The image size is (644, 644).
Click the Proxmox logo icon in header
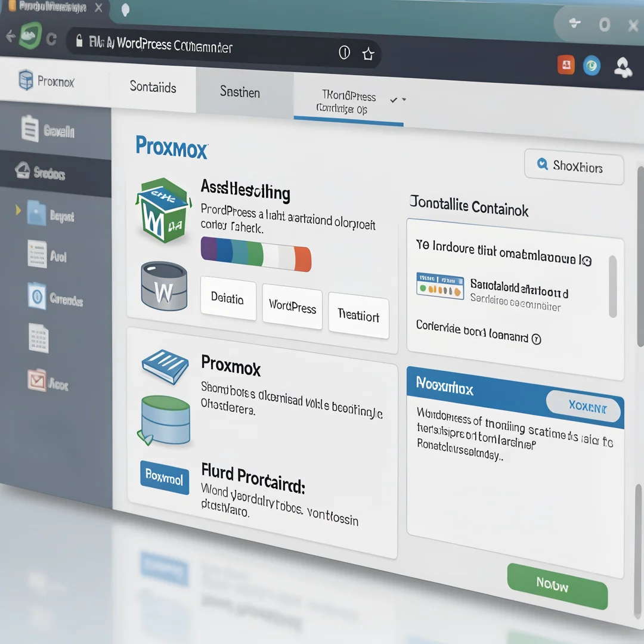(x=26, y=79)
